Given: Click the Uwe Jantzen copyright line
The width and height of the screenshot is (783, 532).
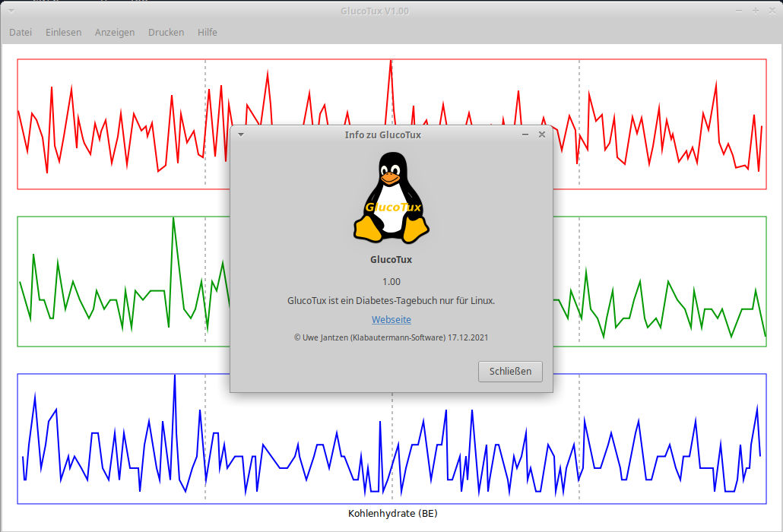Looking at the screenshot, I should pos(391,338).
